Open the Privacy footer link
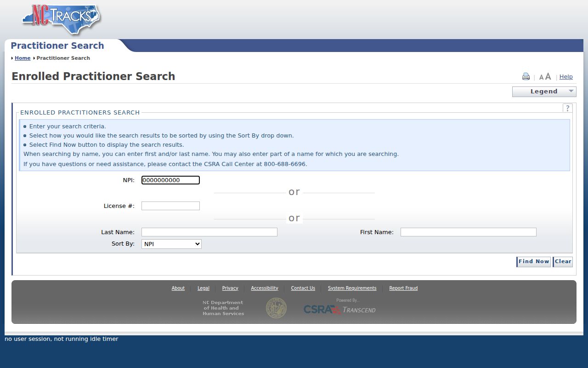The image size is (588, 368). [230, 288]
